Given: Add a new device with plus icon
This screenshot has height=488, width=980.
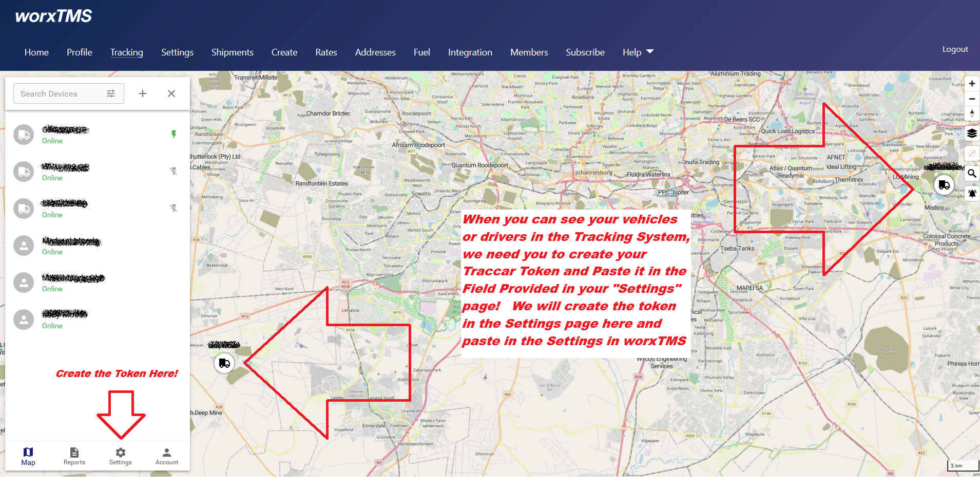Looking at the screenshot, I should point(143,93).
